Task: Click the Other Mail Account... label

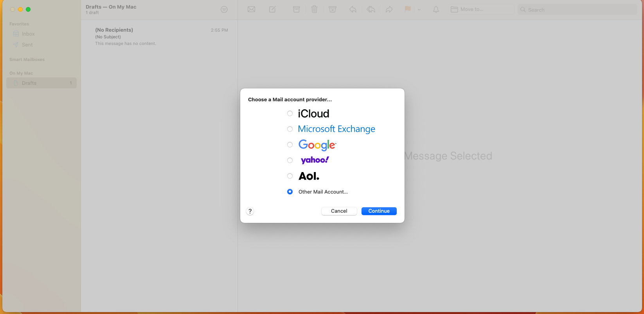Action: [x=323, y=192]
